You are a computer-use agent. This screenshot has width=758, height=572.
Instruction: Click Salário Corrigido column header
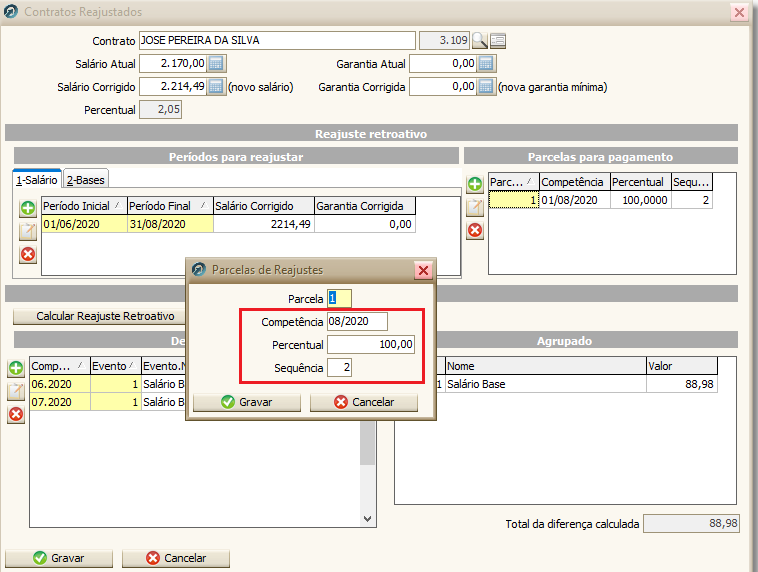point(264,206)
